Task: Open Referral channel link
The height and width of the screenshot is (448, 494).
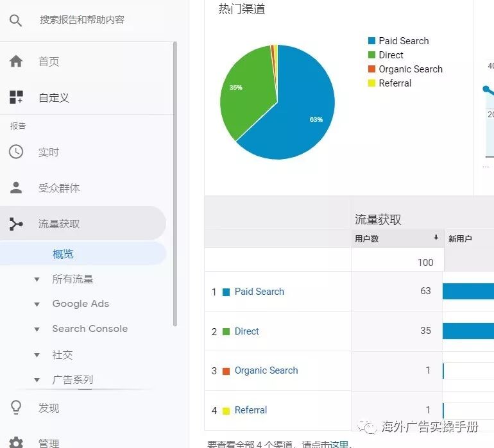Action: click(x=251, y=410)
